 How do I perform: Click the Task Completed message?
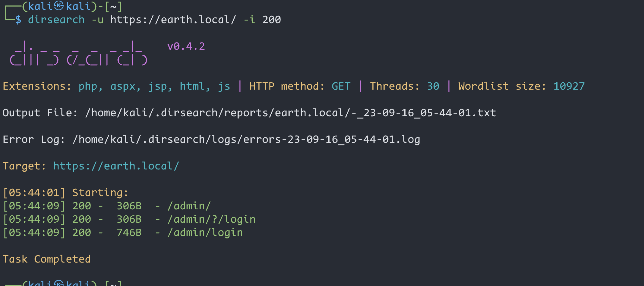pos(47,259)
